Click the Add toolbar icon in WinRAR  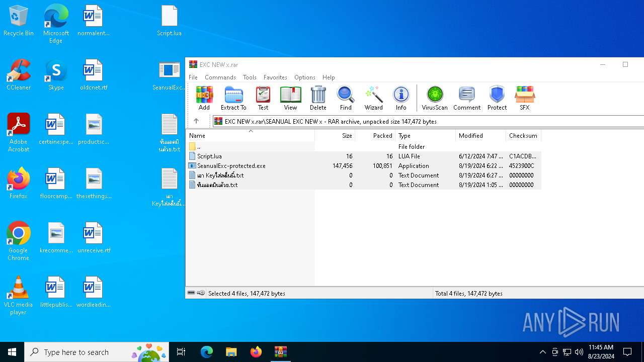click(x=204, y=98)
